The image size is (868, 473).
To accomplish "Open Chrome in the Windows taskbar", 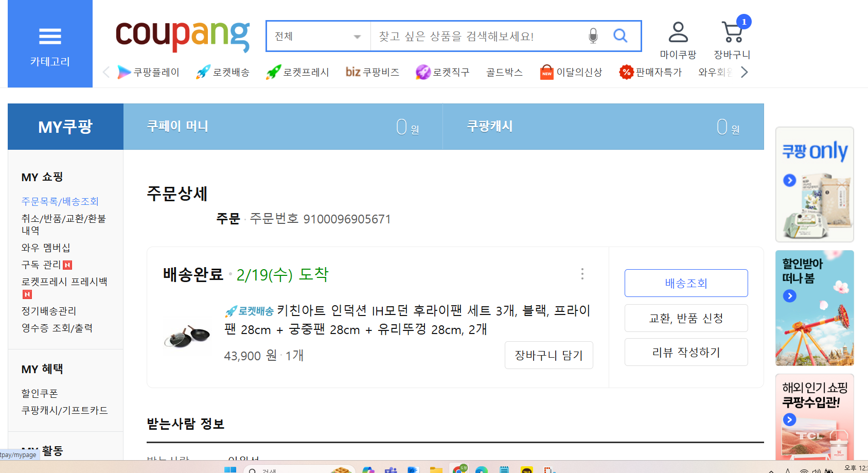I will (x=459, y=469).
